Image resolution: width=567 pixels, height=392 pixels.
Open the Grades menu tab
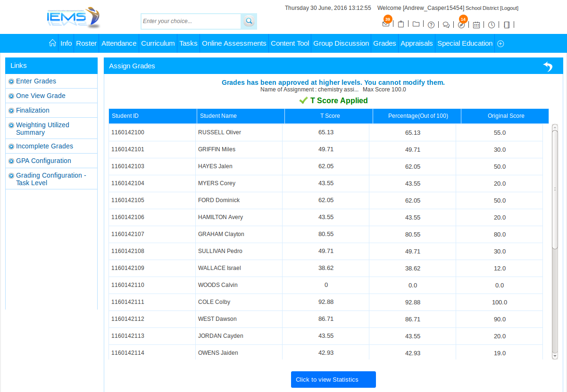tap(384, 43)
